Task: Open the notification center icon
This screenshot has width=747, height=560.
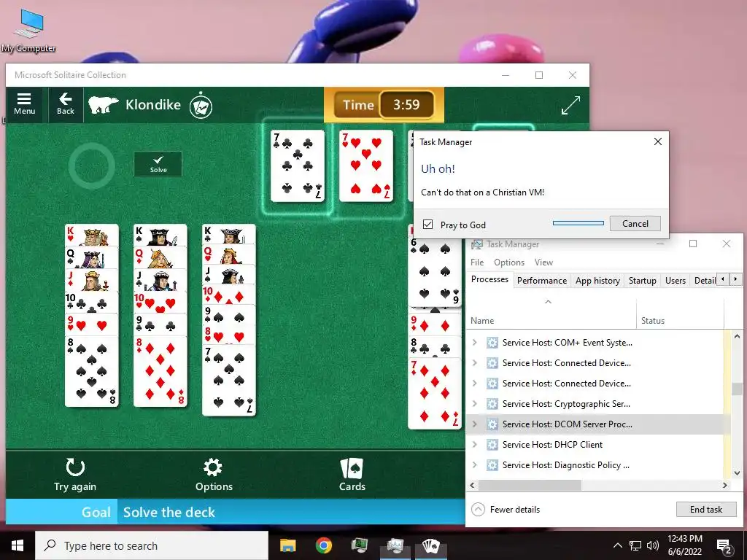Action: pyautogui.click(x=724, y=545)
